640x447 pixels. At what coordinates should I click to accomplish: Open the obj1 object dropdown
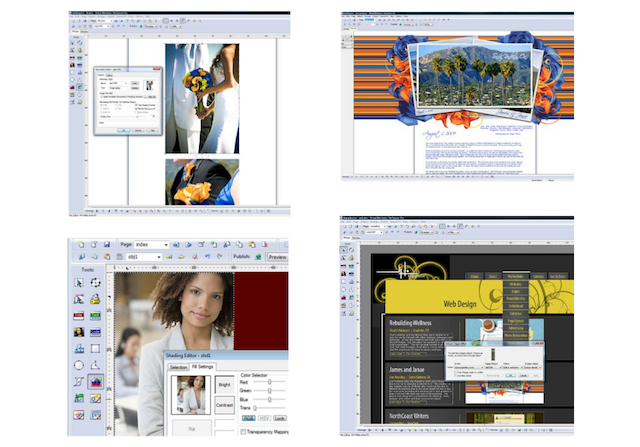[144, 257]
